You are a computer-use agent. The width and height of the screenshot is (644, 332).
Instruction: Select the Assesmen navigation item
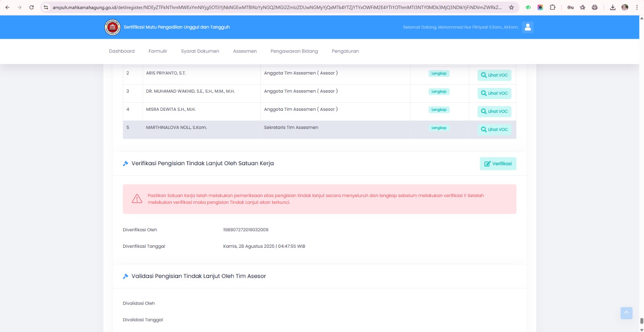tap(245, 51)
